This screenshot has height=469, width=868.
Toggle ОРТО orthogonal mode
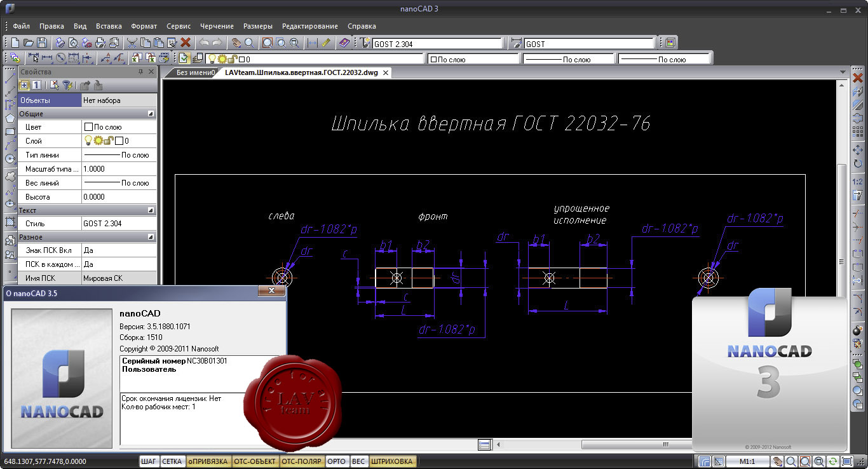(337, 461)
